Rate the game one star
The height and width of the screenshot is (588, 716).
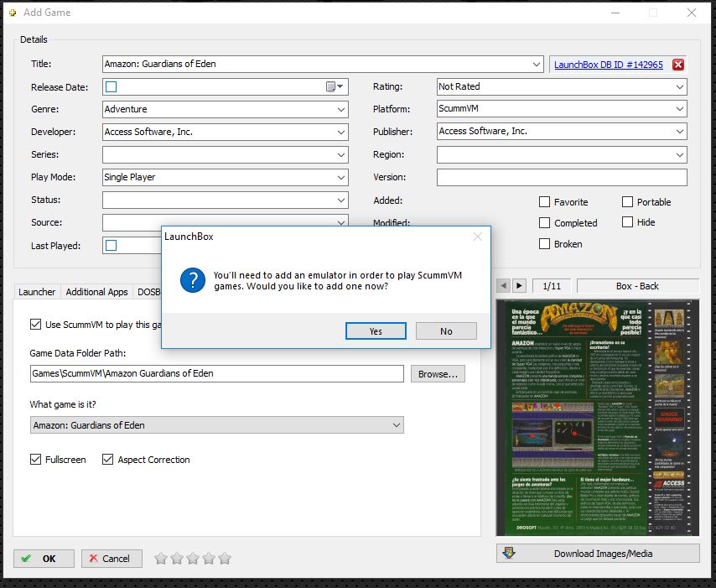(x=161, y=559)
